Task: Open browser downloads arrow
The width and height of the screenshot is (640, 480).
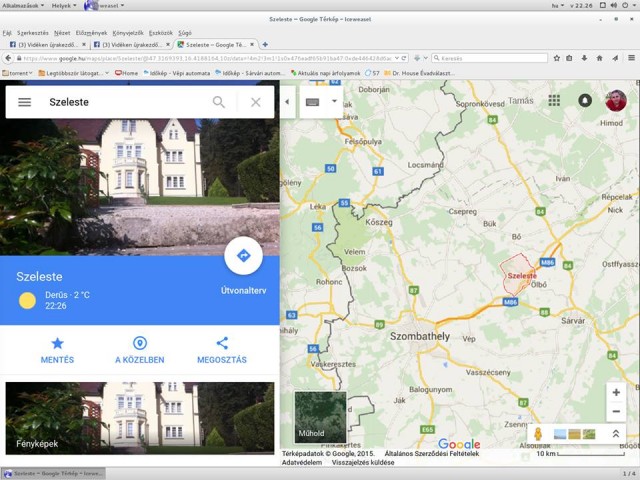Action: click(584, 58)
